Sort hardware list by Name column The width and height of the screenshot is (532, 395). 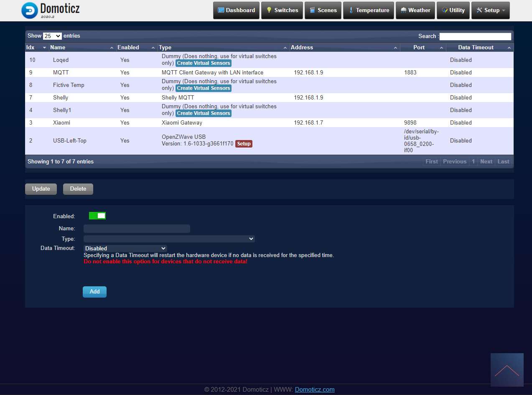[x=81, y=48]
